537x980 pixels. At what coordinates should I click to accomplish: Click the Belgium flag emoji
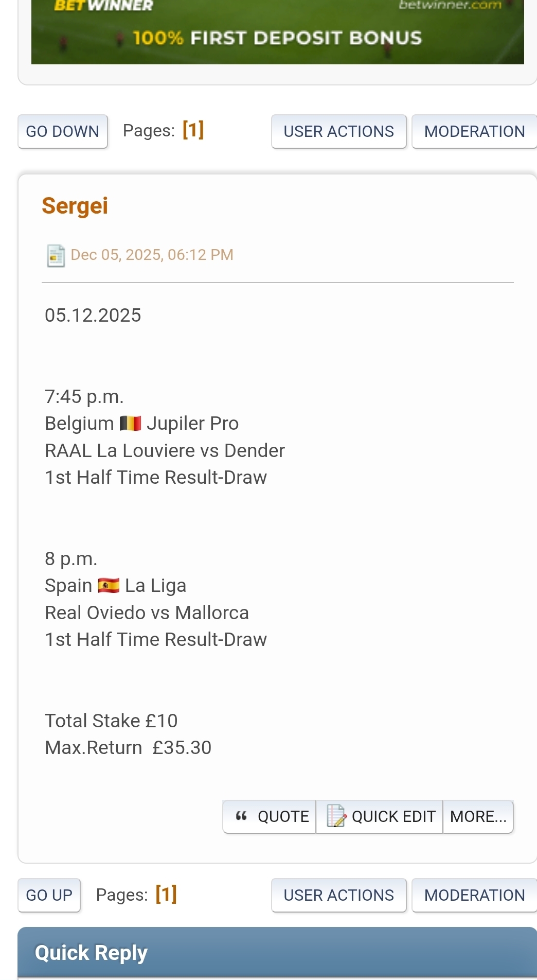(130, 424)
